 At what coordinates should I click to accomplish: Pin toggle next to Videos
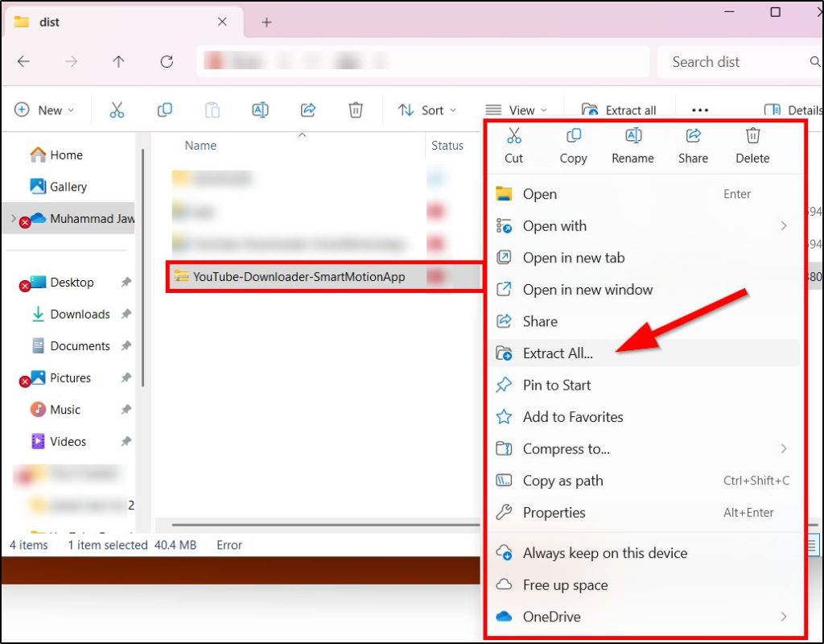[126, 442]
